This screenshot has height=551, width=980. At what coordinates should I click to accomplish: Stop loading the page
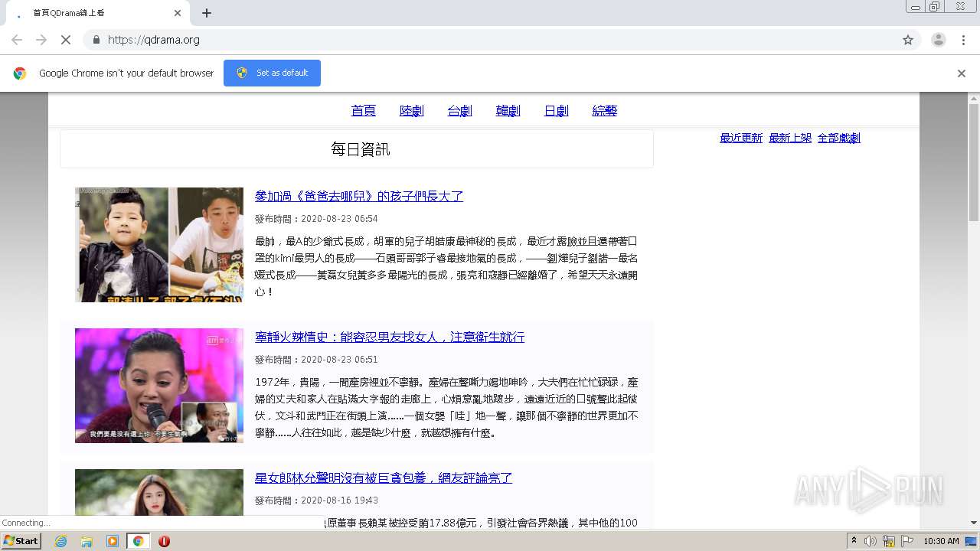point(66,40)
